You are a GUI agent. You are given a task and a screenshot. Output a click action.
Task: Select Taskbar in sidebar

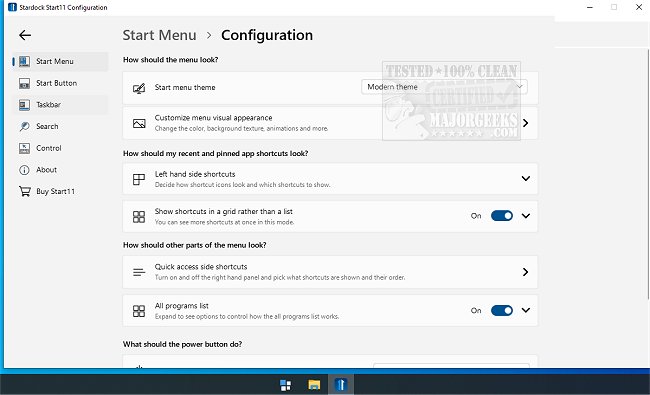pos(61,105)
